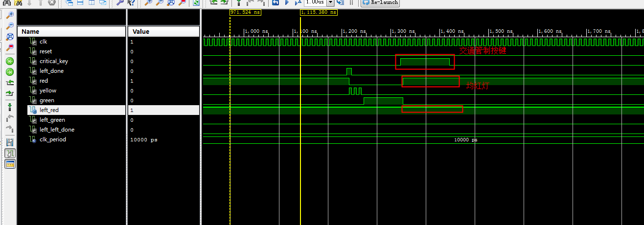Image resolution: width=644 pixels, height=225 pixels.
Task: Toggle Snap to Transition in left sidebar
Action: (9, 153)
